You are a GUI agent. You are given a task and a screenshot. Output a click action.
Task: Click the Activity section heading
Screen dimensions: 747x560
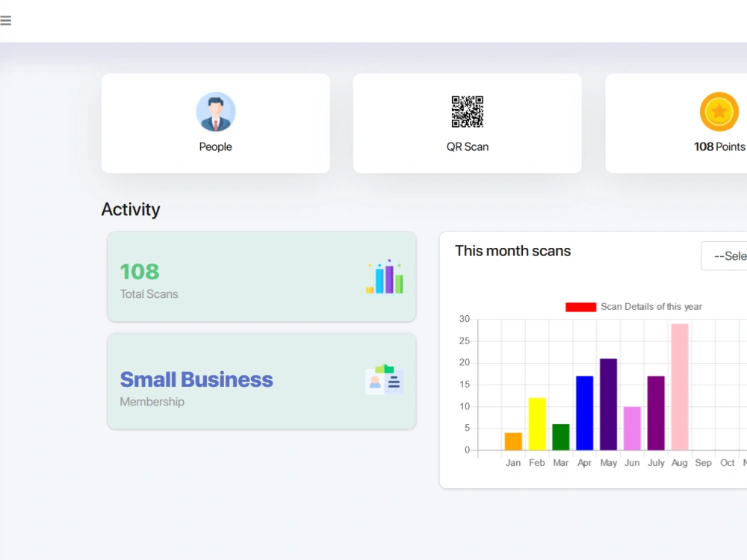click(x=131, y=210)
